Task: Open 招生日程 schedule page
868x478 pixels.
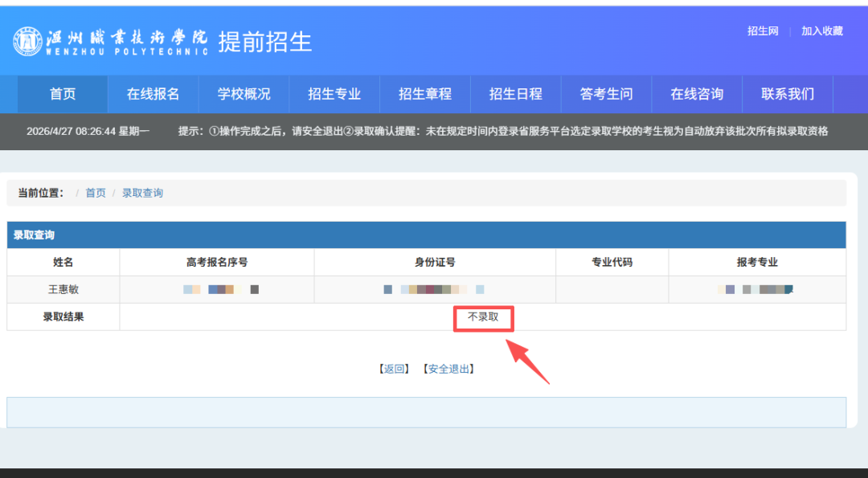Action: pyautogui.click(x=516, y=94)
